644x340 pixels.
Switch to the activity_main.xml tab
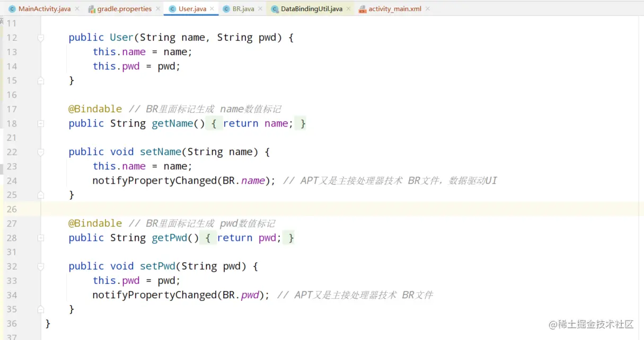tap(395, 9)
